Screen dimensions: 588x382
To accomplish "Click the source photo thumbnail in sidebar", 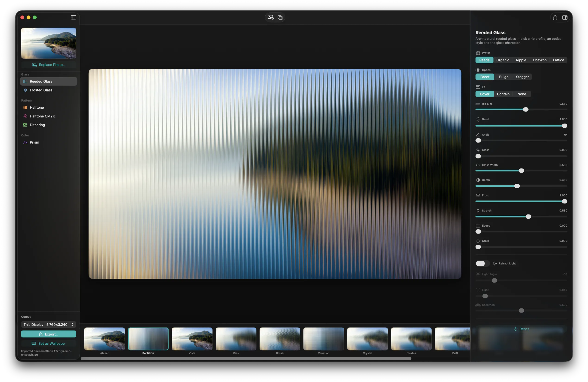I will click(x=48, y=43).
